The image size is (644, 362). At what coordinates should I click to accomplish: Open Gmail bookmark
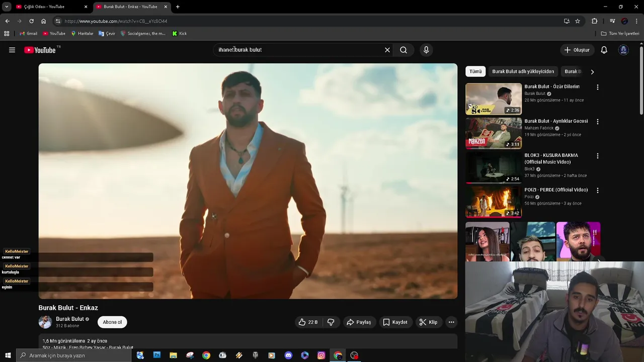coord(28,34)
